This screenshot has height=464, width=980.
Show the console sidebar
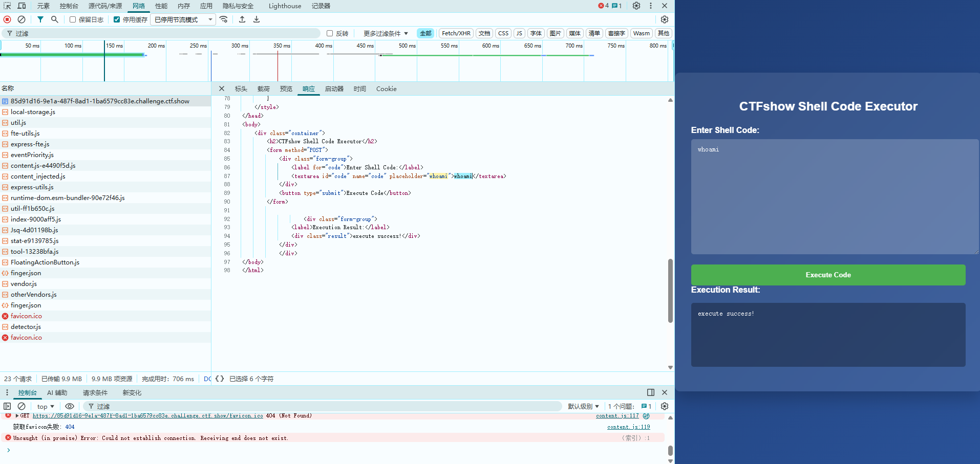coord(7,406)
